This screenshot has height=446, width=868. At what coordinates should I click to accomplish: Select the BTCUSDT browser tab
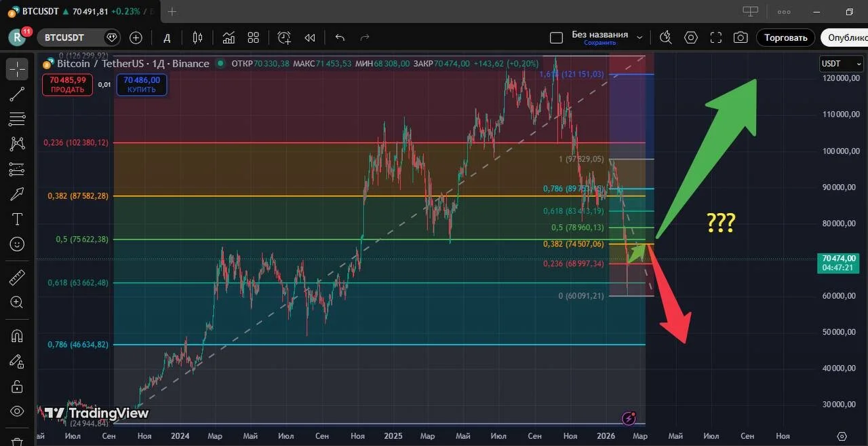click(79, 12)
